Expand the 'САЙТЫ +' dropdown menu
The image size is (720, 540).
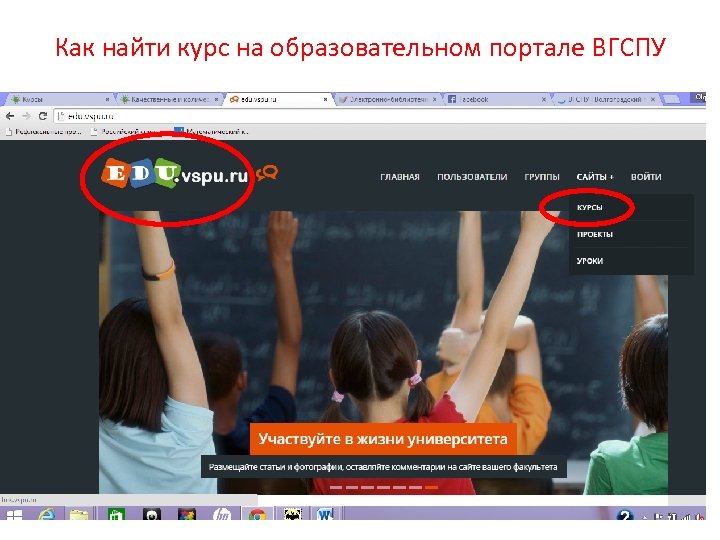[x=595, y=177]
